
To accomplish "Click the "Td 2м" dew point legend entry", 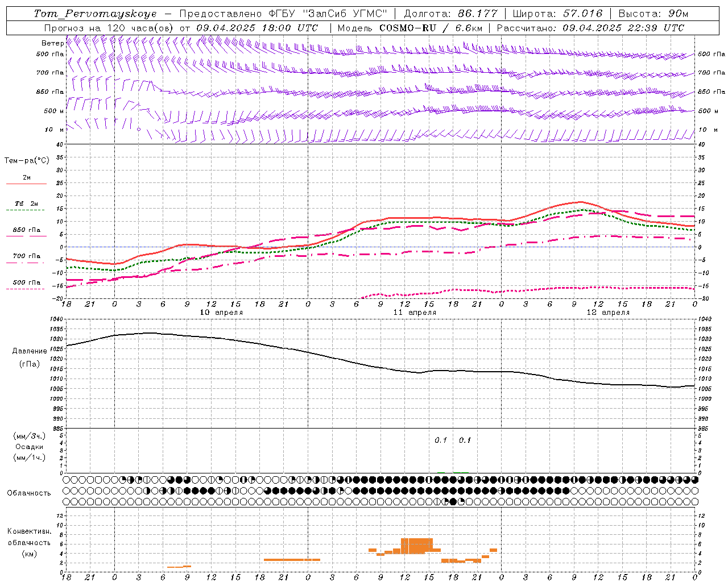I will tap(27, 203).
